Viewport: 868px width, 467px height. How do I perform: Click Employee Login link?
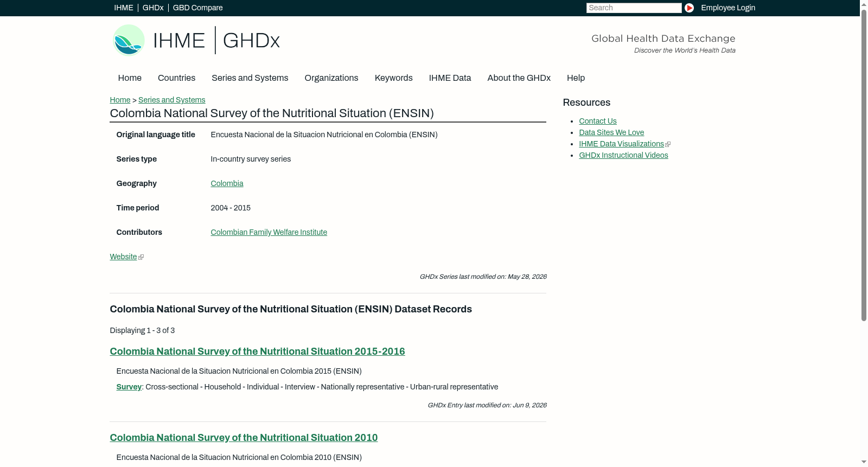point(728,8)
